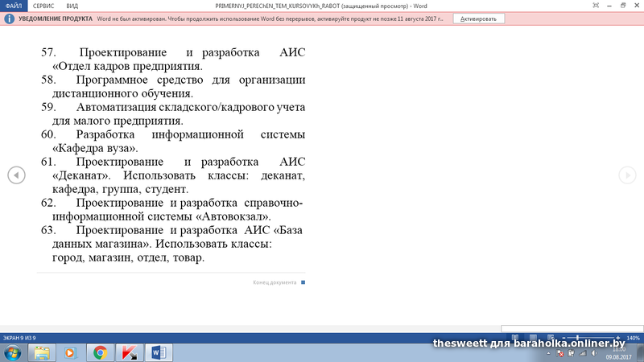Click zoom out minus button

pyautogui.click(x=564, y=338)
